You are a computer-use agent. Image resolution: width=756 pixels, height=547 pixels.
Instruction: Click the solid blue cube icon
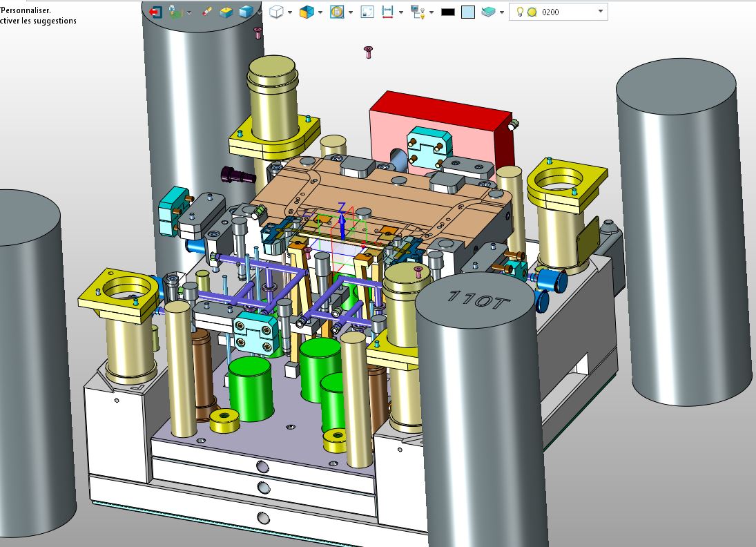[x=246, y=12]
